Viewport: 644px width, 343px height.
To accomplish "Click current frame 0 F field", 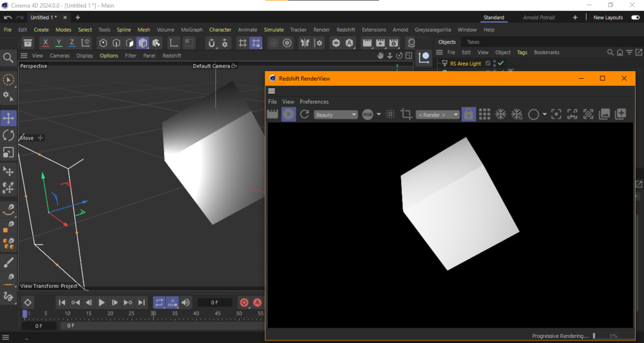I will [x=215, y=303].
